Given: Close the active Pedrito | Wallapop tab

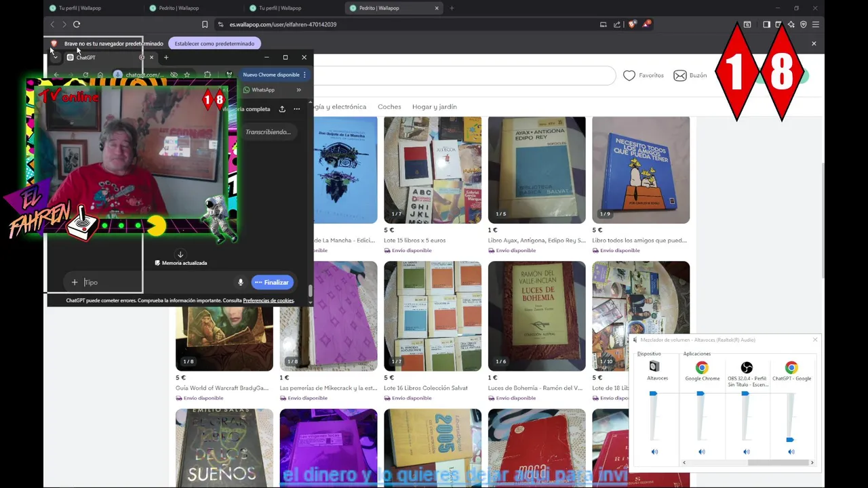Looking at the screenshot, I should click(437, 8).
